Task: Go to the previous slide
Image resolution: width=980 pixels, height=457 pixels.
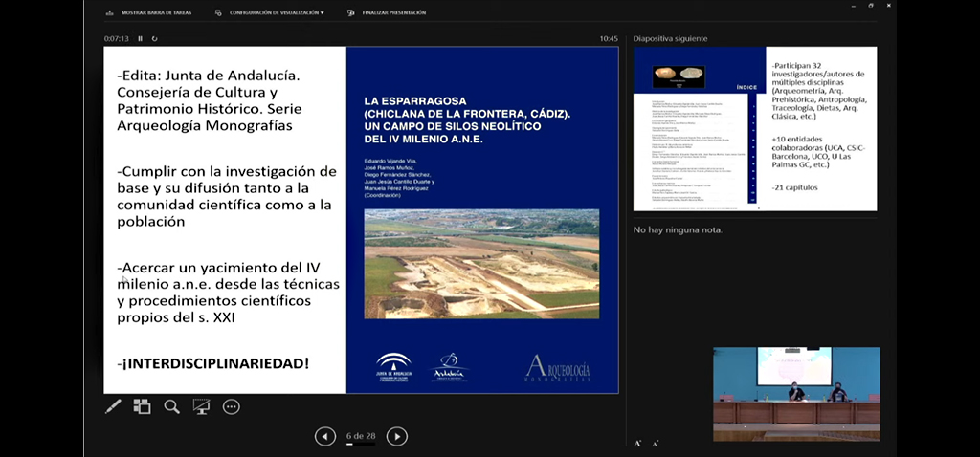Action: (x=325, y=436)
